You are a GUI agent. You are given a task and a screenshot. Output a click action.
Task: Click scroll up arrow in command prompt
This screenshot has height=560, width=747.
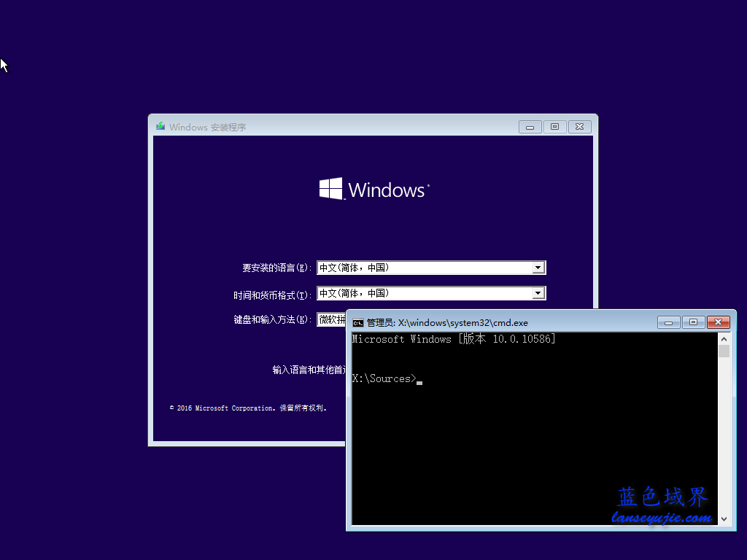coord(724,339)
